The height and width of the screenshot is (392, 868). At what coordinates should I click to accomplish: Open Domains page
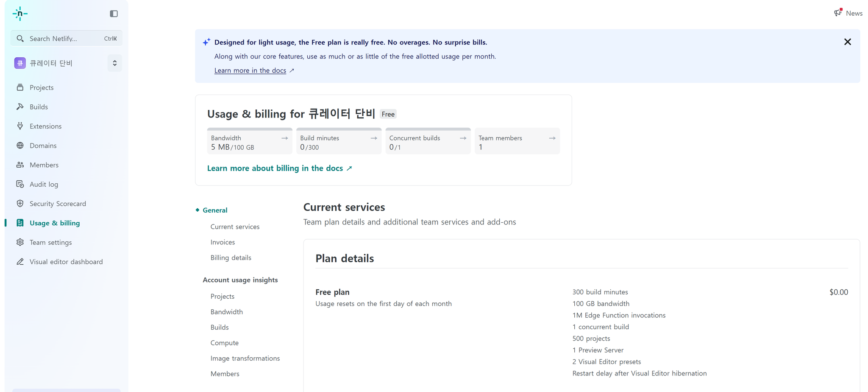43,146
